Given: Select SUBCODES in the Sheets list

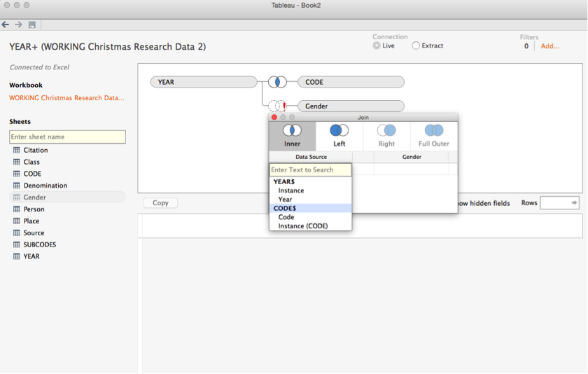Looking at the screenshot, I should coord(40,244).
